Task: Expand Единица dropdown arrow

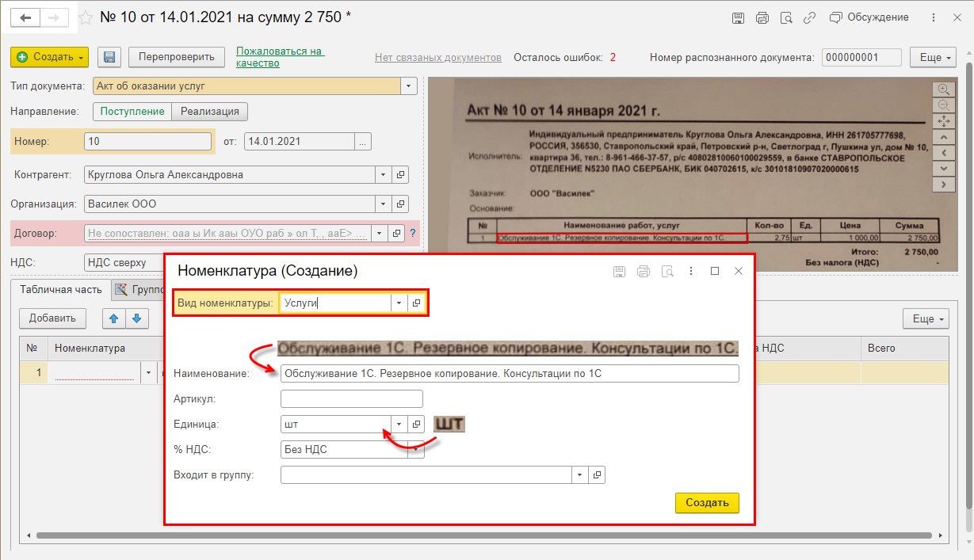Action: click(399, 425)
